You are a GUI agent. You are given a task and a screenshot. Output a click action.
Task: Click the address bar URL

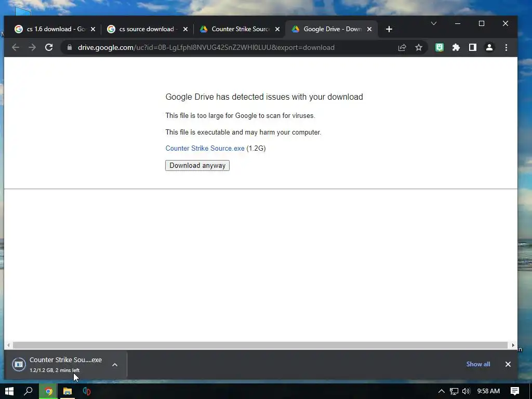click(206, 47)
